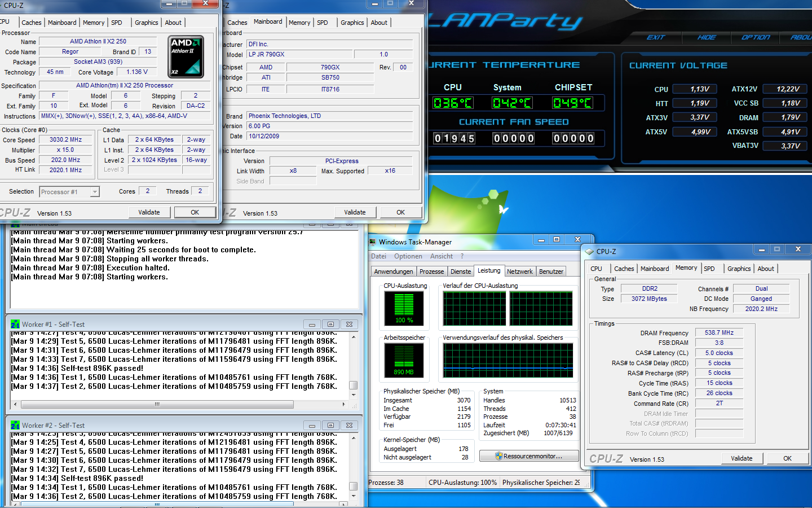Open SPD tab in CPU-Z Memory window
This screenshot has width=812, height=508.
[x=709, y=269]
